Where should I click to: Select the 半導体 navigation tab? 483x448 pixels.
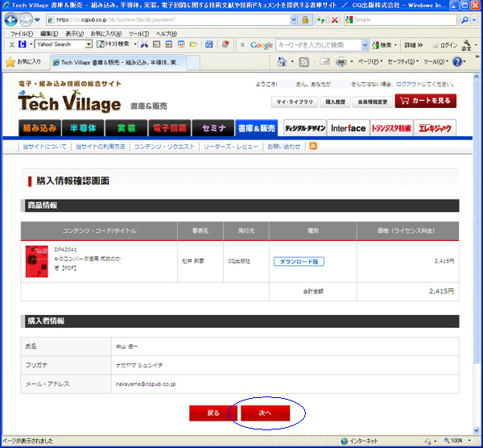[83, 127]
